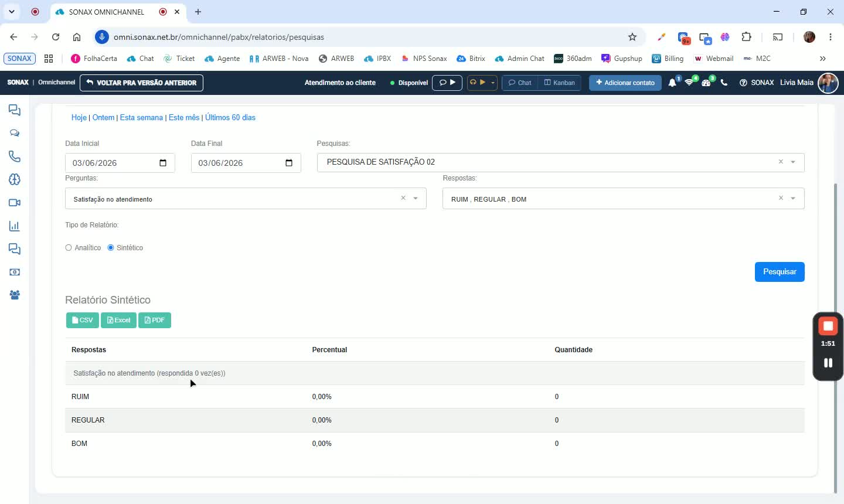This screenshot has width=844, height=504.
Task: Clear the selected Pesquisas value
Action: [781, 162]
